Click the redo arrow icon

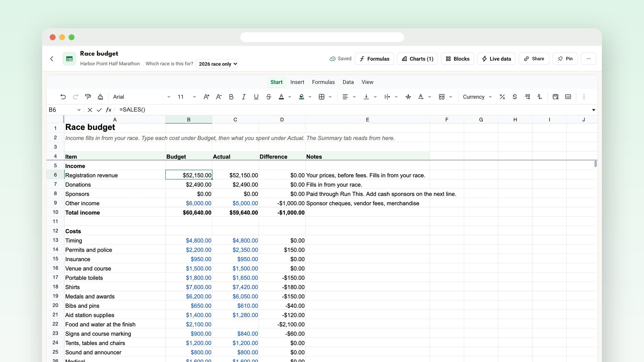point(75,97)
